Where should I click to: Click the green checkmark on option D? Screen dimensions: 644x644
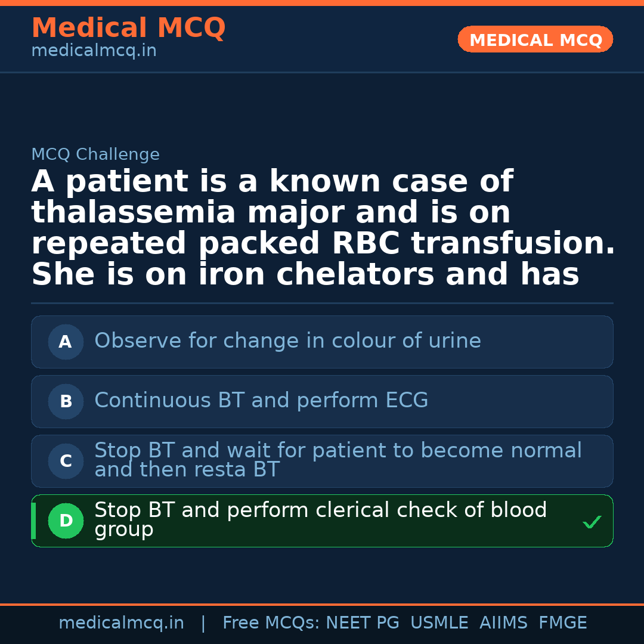pos(592,522)
